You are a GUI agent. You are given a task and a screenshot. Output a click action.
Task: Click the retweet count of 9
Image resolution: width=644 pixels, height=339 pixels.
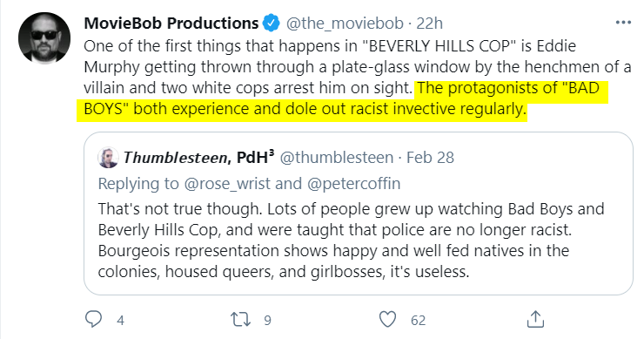pos(267,320)
